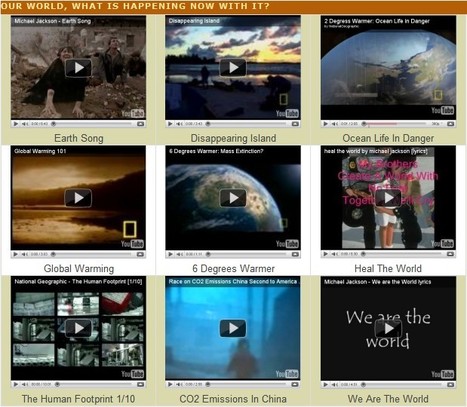Click the 'CO2 Emissions In China' caption

(x=233, y=399)
